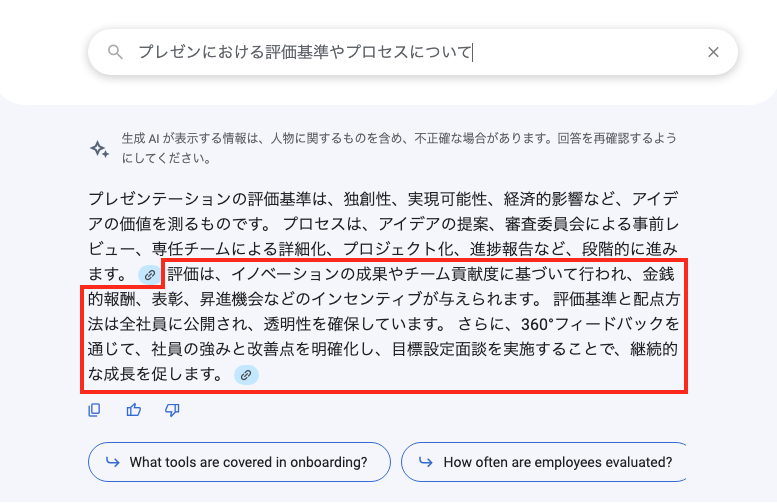Click the magnifying glass search icon

tap(115, 52)
